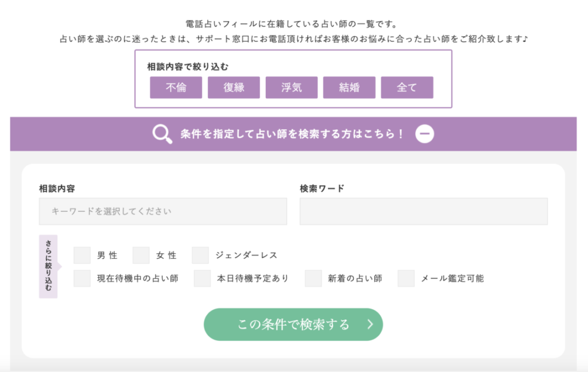Collapse the search panel with minus icon
The height and width of the screenshot is (372, 588).
pos(424,134)
